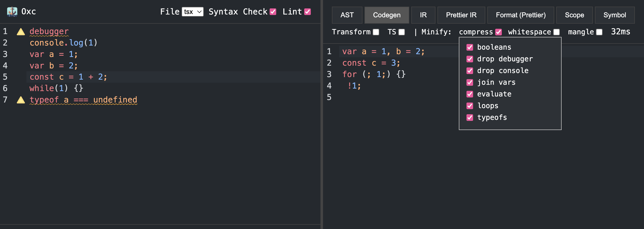The height and width of the screenshot is (229, 644).
Task: Enable the TS checkbox
Action: point(402,32)
